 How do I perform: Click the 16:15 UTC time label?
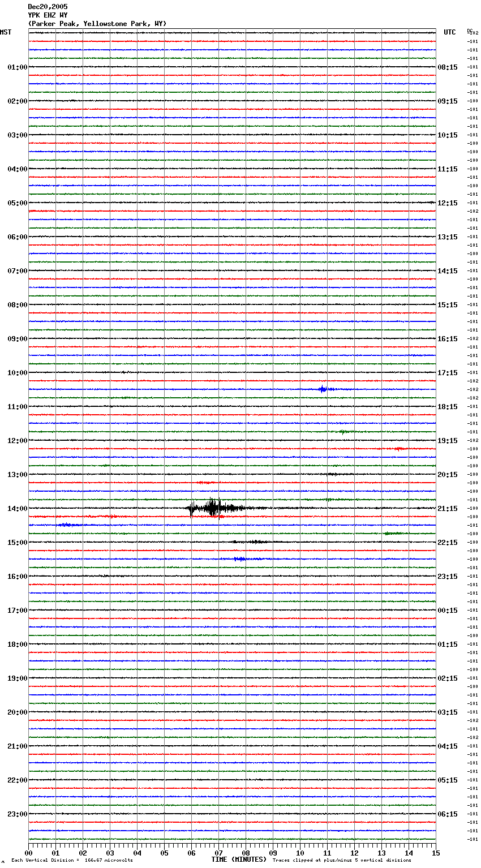(448, 339)
